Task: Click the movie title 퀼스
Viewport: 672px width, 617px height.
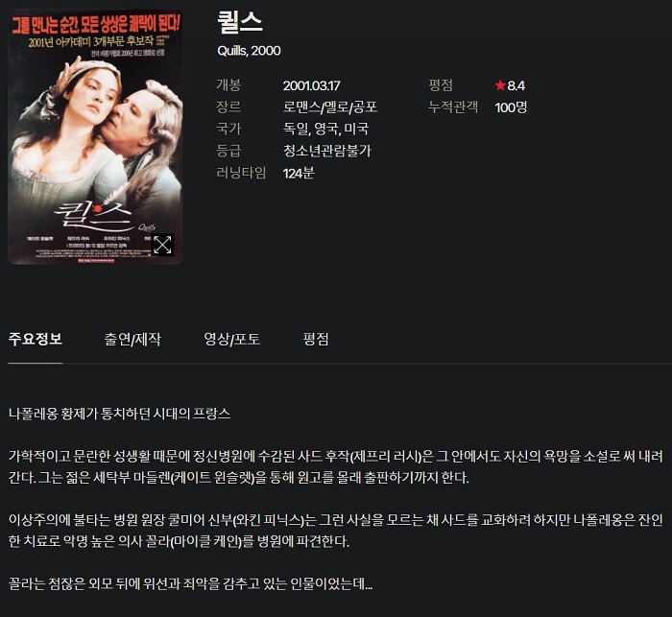Action: (240, 22)
